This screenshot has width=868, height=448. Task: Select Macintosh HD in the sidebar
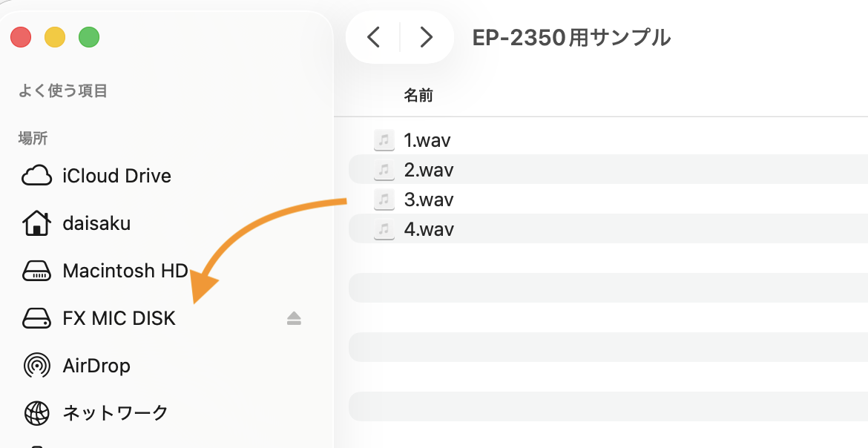125,271
